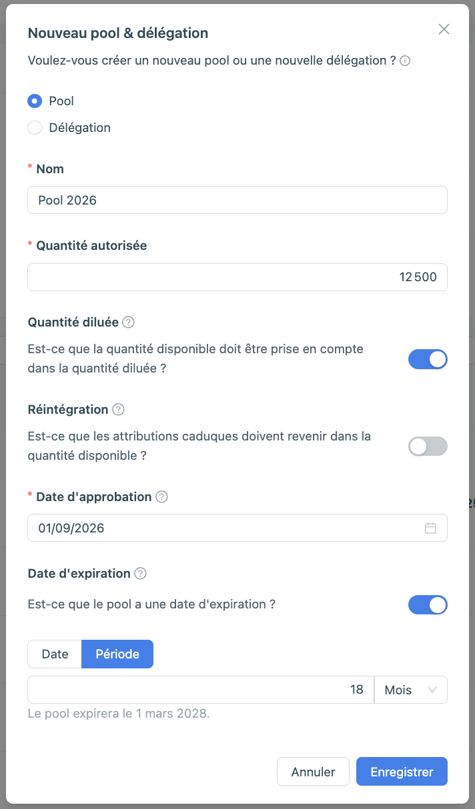Click the info icon after the délégation question
475x809 pixels.
405,61
